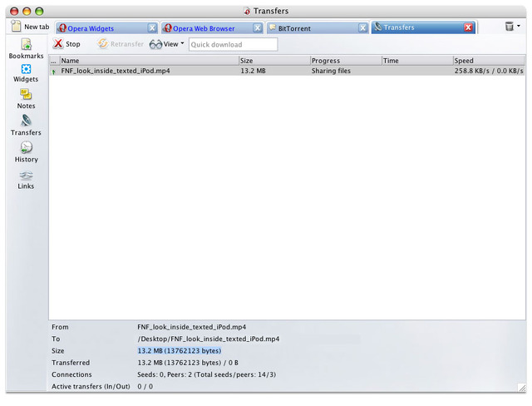532x406 pixels.
Task: Click in the Quick download field
Action: (x=233, y=44)
